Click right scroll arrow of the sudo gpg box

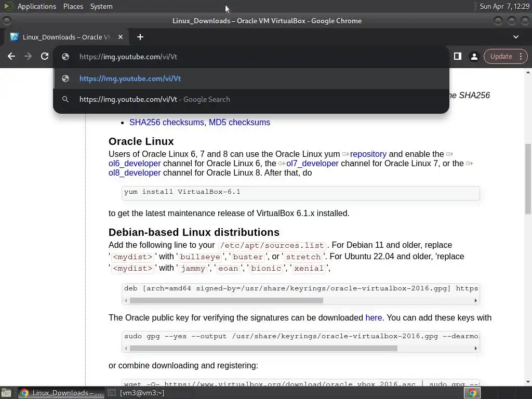[x=475, y=348]
